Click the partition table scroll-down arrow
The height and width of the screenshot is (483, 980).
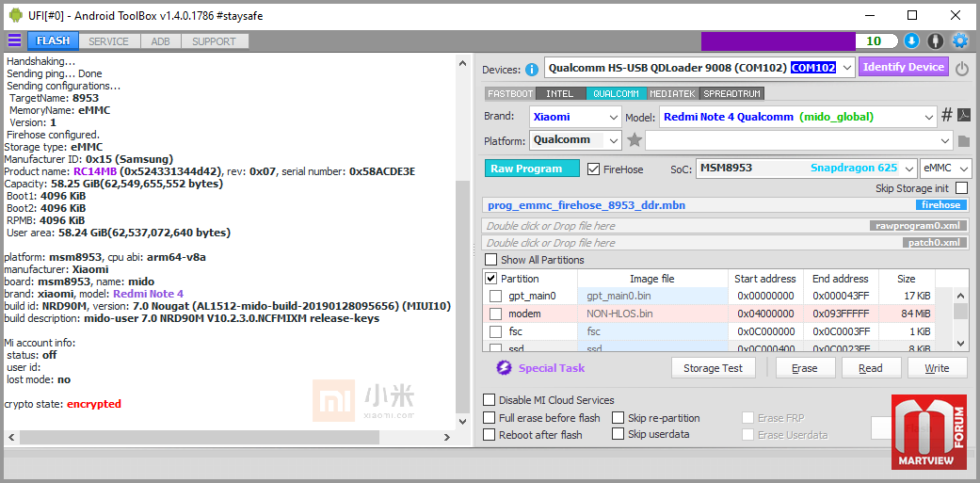click(962, 343)
